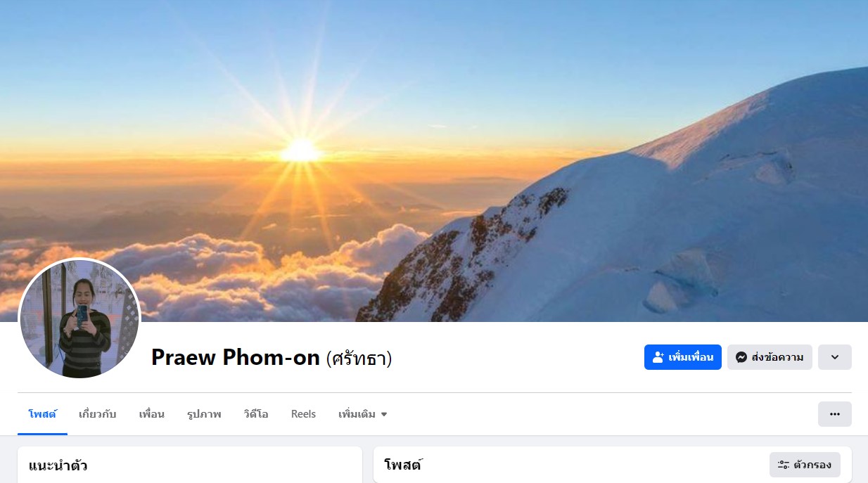Click the nickname (ศรัทธา) beside the name

(359, 359)
